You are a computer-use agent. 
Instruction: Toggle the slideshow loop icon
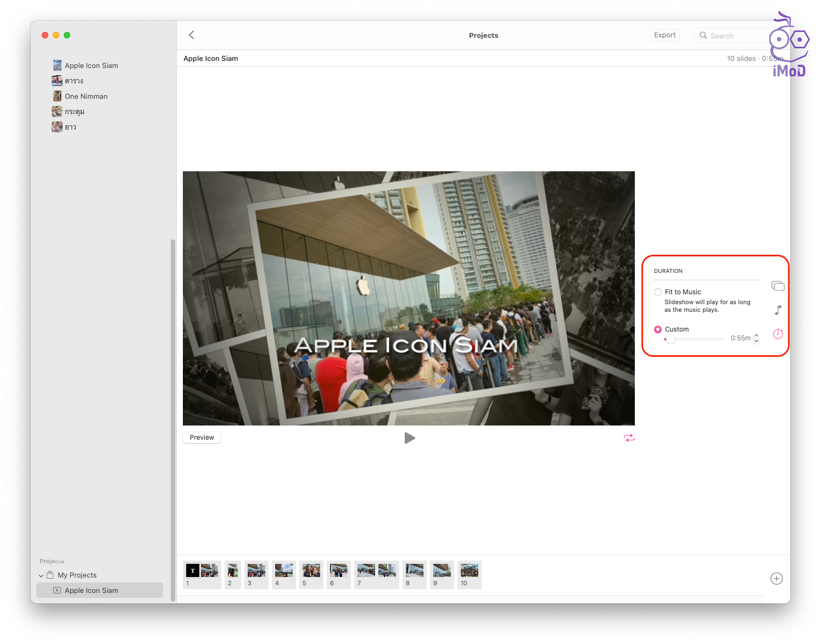pyautogui.click(x=629, y=438)
